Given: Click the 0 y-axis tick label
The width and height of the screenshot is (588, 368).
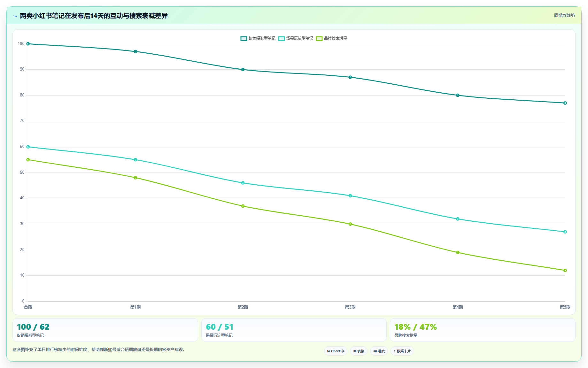Looking at the screenshot, I should [x=23, y=301].
